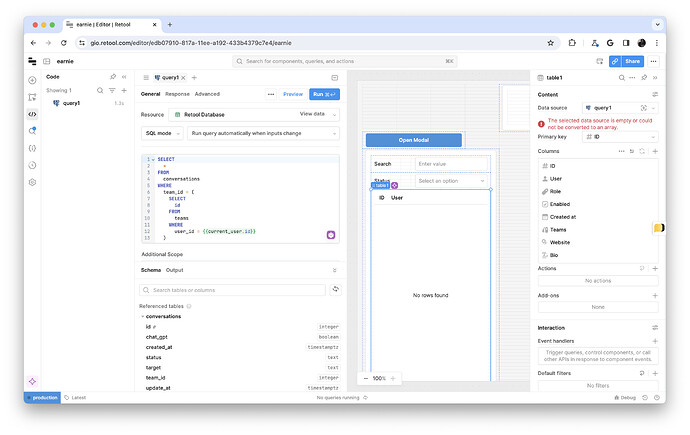Add a new item in Code list
This screenshot has height=435, width=690.
click(124, 90)
